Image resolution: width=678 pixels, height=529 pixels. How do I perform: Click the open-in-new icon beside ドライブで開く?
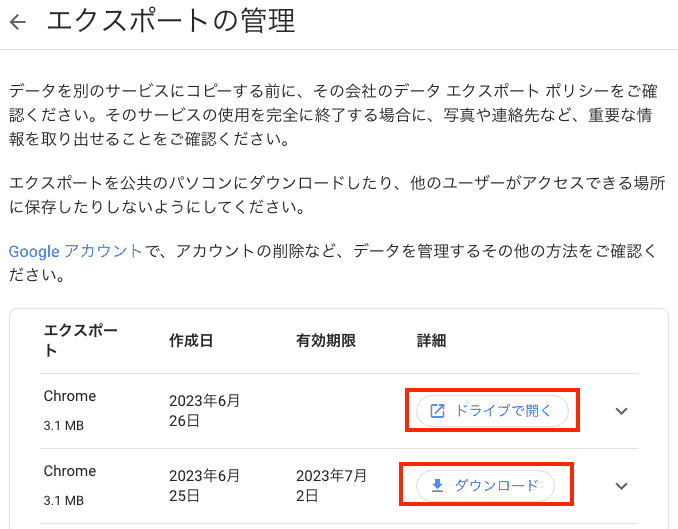[x=437, y=410]
